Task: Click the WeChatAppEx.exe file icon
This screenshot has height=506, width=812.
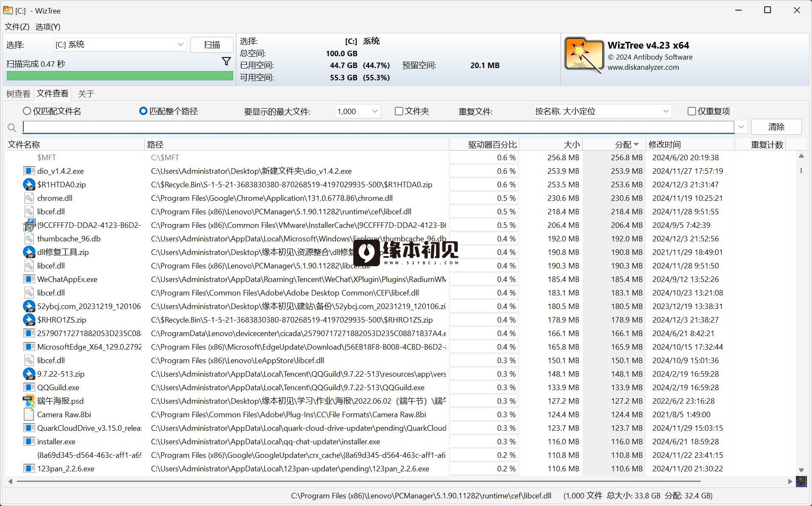Action: pyautogui.click(x=29, y=279)
